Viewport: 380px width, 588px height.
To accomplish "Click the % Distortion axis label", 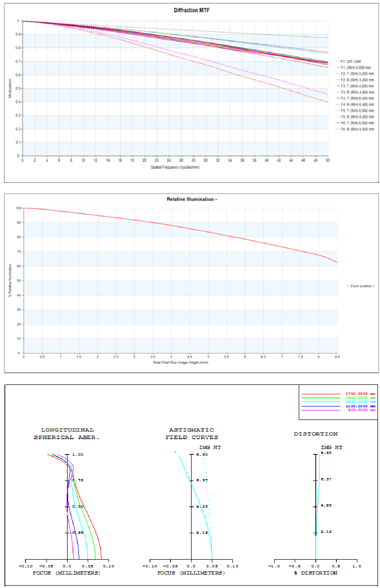I will coord(316,573).
